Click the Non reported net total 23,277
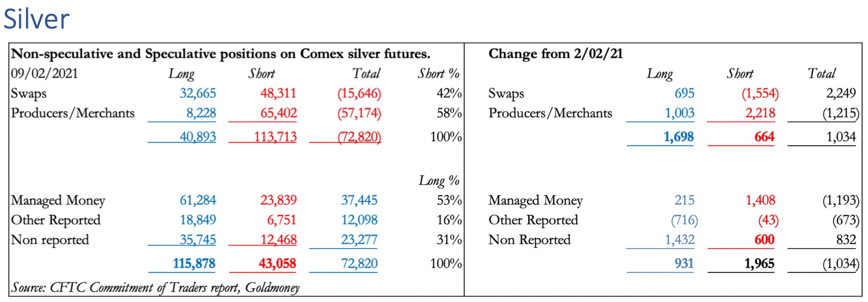Image resolution: width=868 pixels, height=302 pixels. pos(359,240)
